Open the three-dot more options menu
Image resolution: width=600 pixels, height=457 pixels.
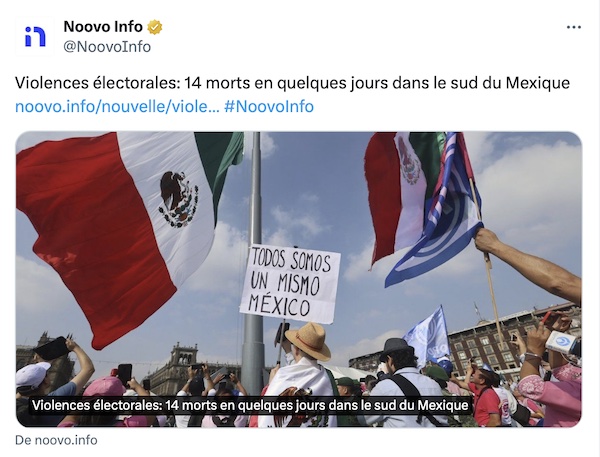pos(574,28)
